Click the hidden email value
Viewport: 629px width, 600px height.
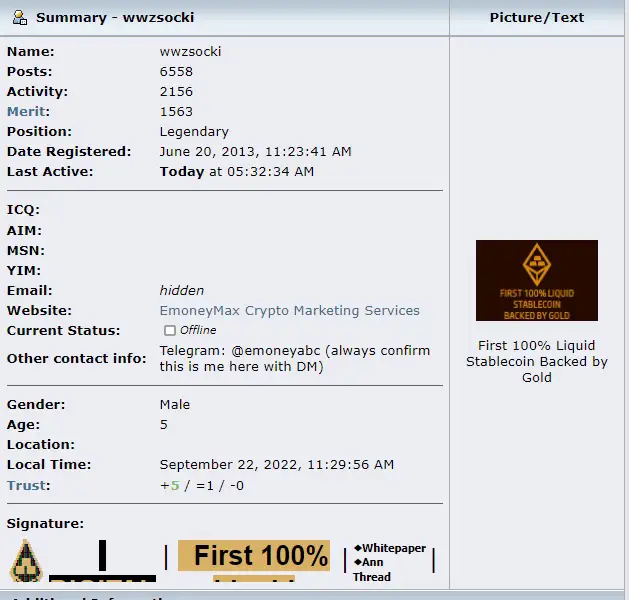point(182,290)
